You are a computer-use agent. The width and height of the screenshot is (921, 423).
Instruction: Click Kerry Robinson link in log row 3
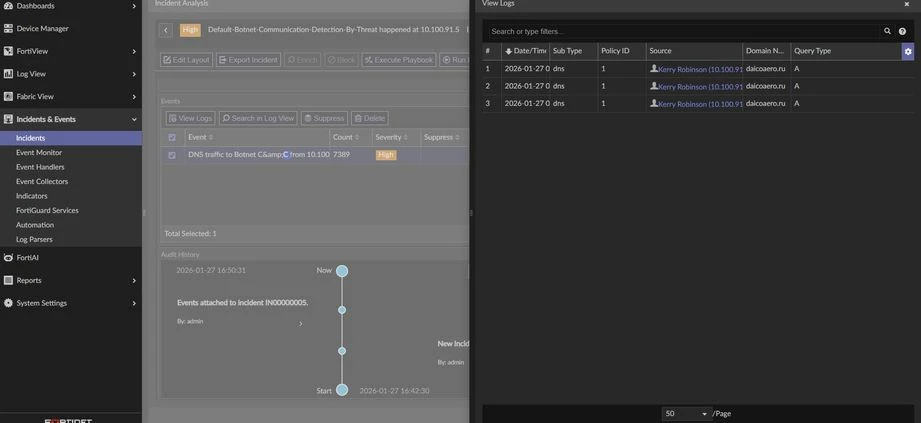700,104
